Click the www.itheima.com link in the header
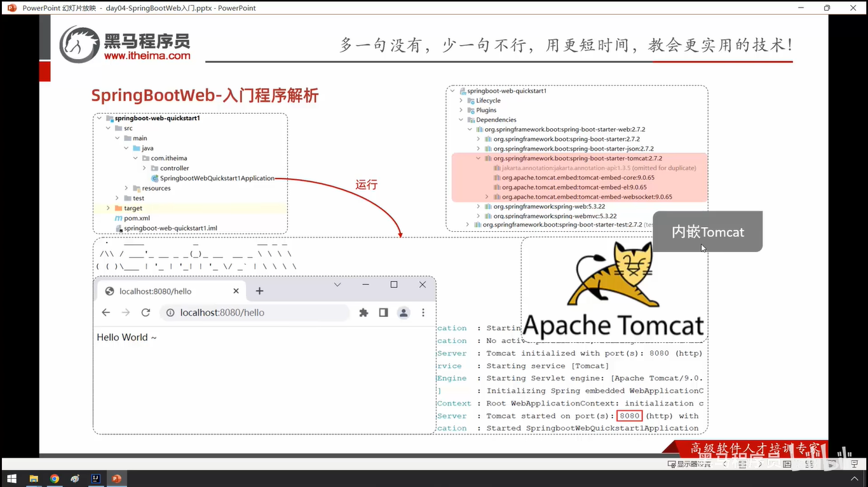 tap(147, 56)
